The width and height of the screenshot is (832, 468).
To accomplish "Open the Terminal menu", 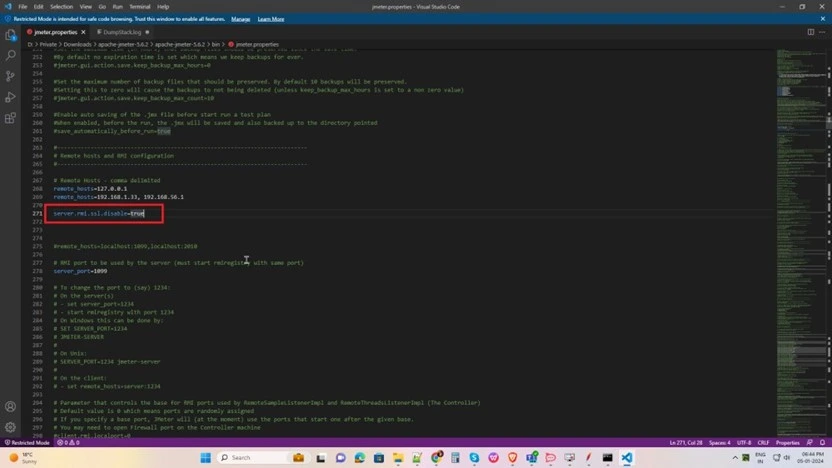I will pyautogui.click(x=140, y=7).
